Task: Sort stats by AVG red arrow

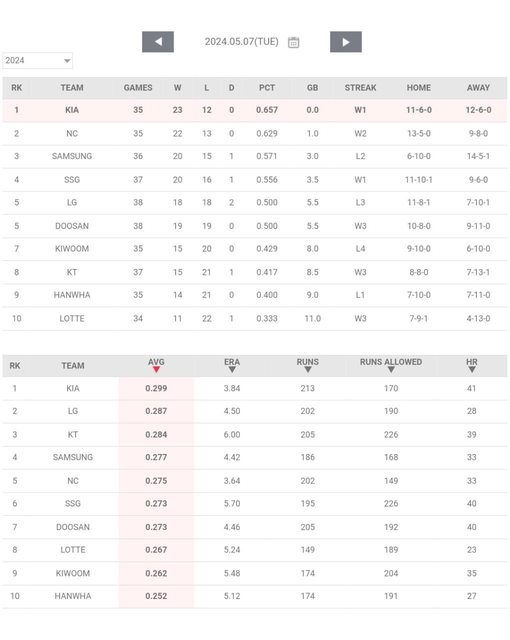Action: (x=156, y=370)
